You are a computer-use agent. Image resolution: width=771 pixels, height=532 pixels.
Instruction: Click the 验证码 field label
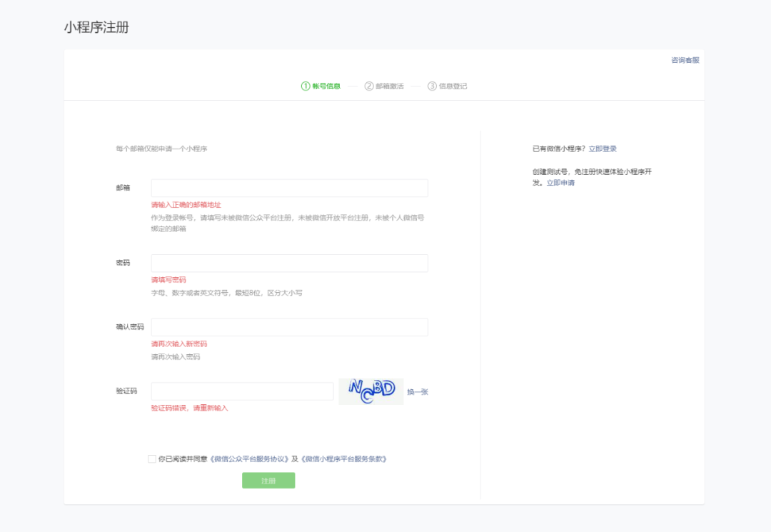tap(126, 391)
